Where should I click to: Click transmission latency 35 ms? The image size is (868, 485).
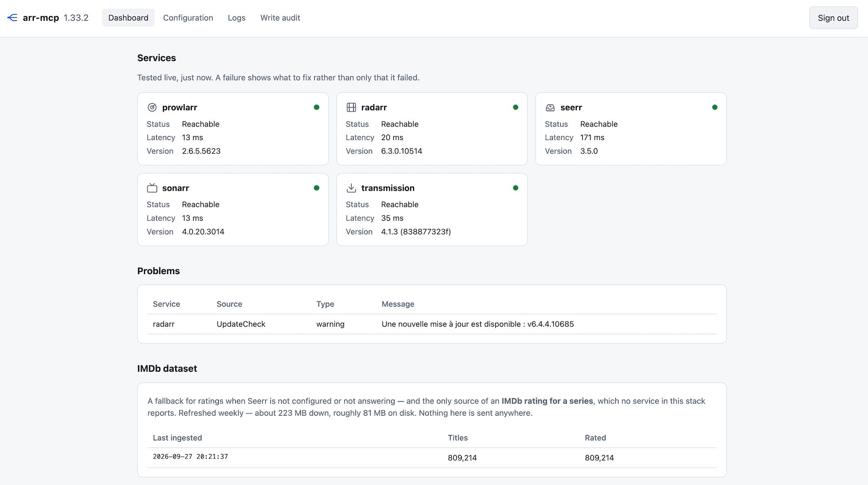point(392,218)
